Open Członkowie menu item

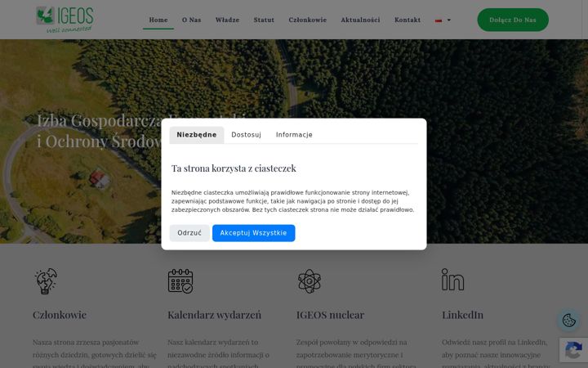click(308, 20)
